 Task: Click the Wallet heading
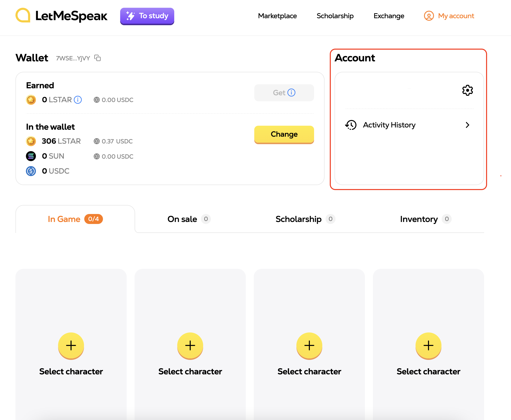click(x=32, y=58)
